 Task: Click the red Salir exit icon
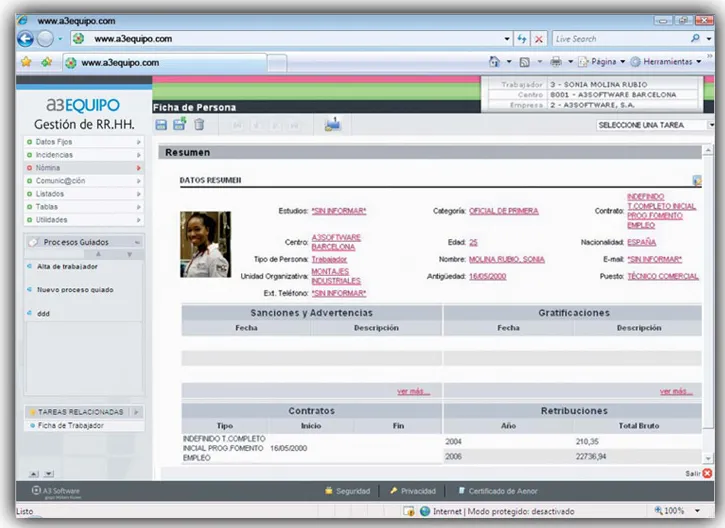coord(707,473)
